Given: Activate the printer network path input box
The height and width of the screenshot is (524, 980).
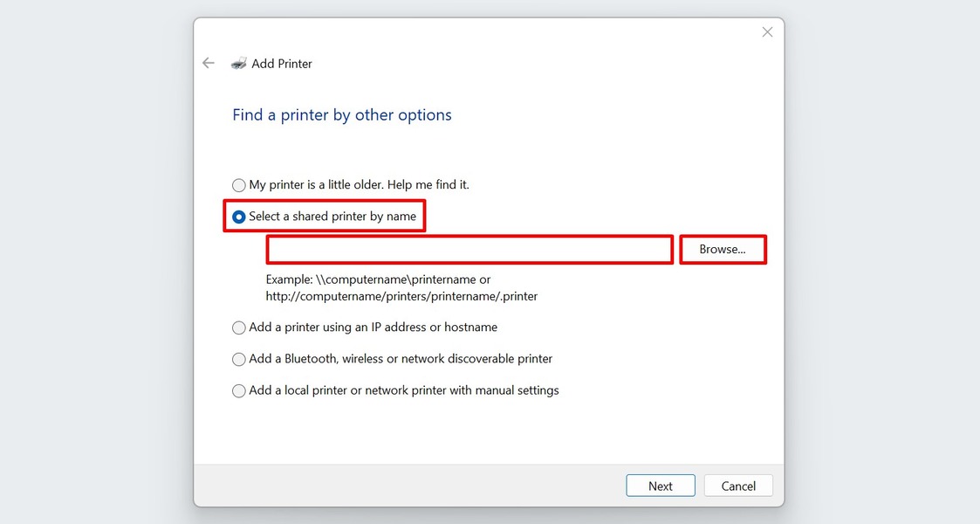Looking at the screenshot, I should click(x=469, y=250).
